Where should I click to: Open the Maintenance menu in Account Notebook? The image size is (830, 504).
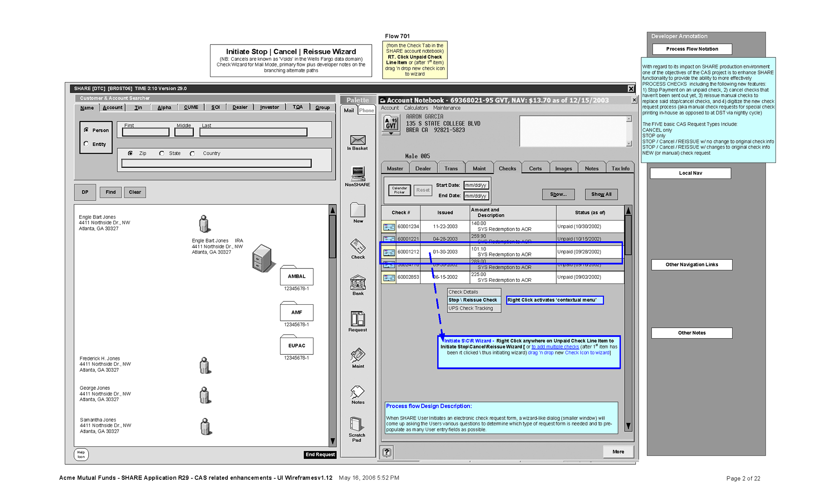[447, 108]
